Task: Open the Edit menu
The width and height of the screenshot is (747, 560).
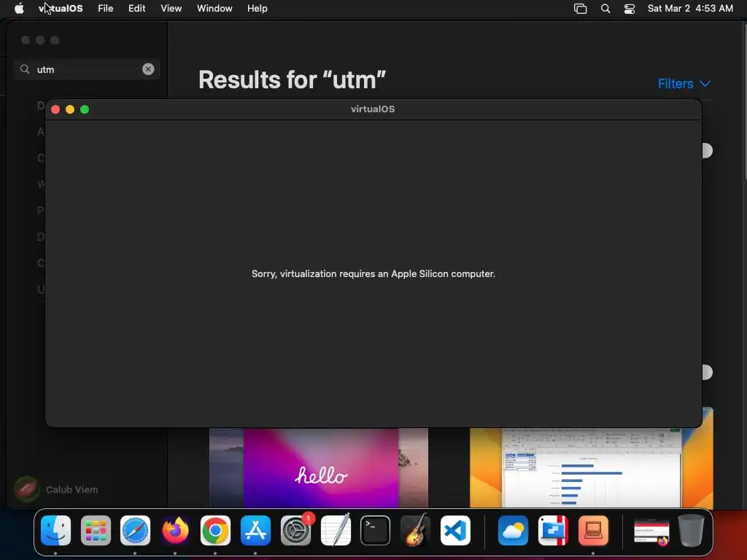Action: pyautogui.click(x=136, y=8)
